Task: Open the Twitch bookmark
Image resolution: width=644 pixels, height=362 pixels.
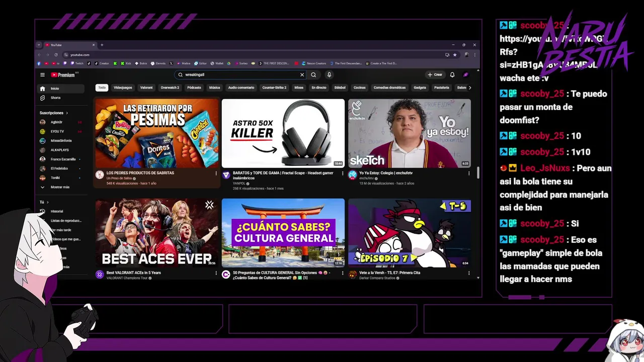Action: 77,63
